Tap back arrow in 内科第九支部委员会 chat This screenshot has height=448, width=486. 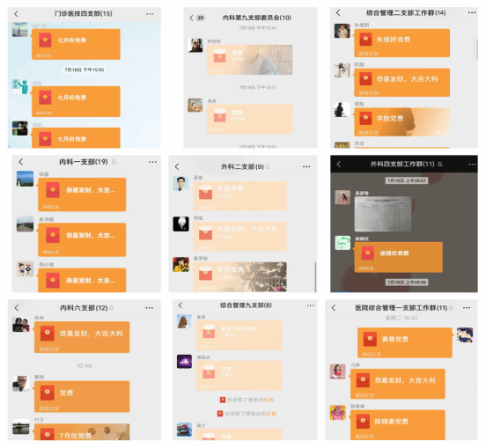(x=191, y=18)
